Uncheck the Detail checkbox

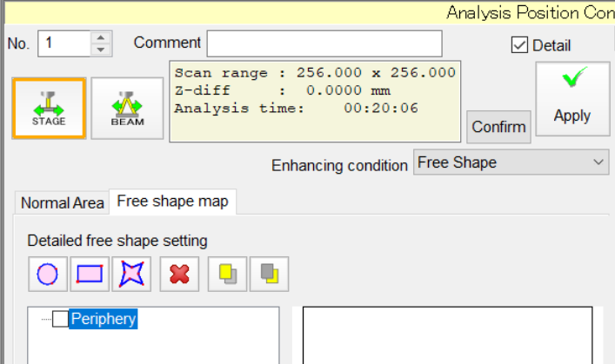click(519, 45)
